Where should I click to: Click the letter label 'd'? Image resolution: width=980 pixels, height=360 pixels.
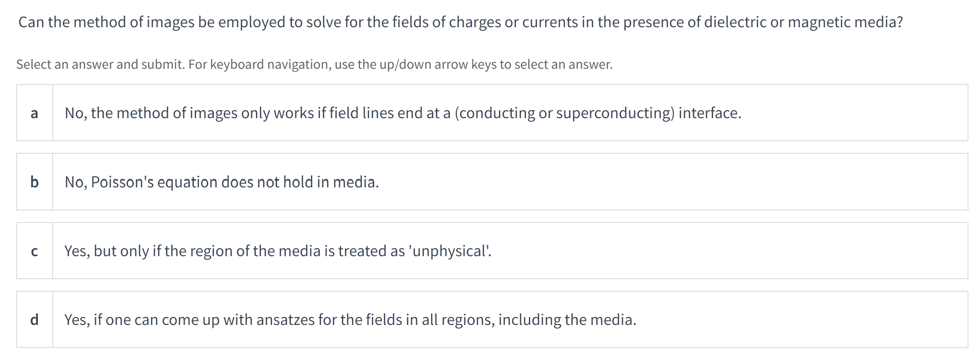coord(35,318)
